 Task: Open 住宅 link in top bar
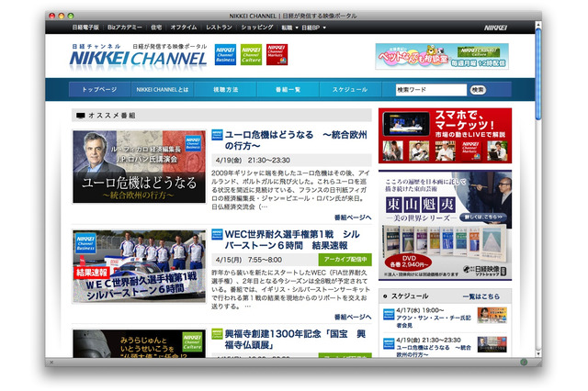(156, 28)
